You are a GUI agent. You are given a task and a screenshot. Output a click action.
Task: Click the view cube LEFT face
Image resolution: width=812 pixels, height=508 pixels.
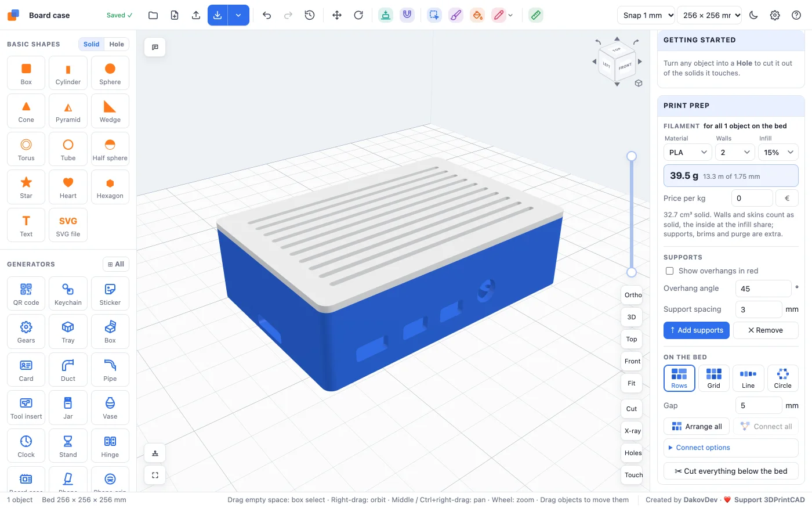[607, 64]
